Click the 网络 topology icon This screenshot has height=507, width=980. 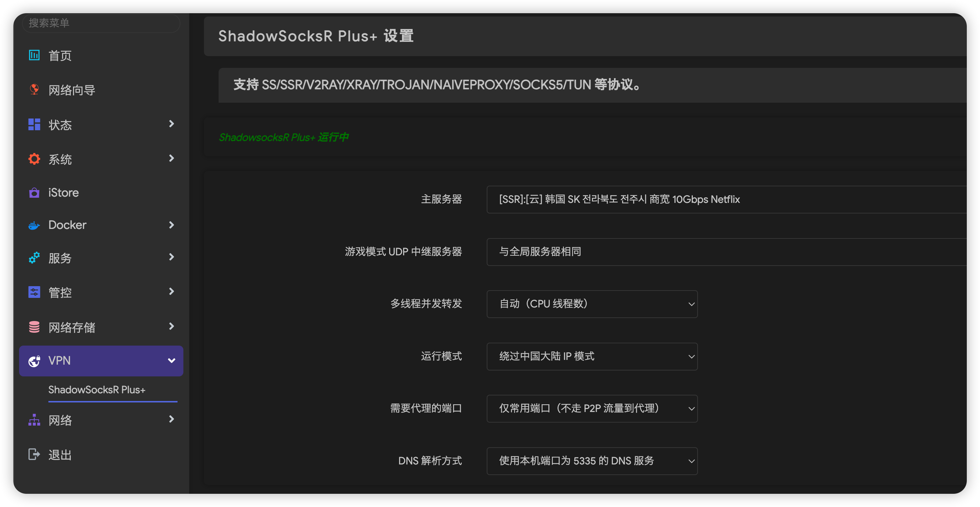(34, 420)
